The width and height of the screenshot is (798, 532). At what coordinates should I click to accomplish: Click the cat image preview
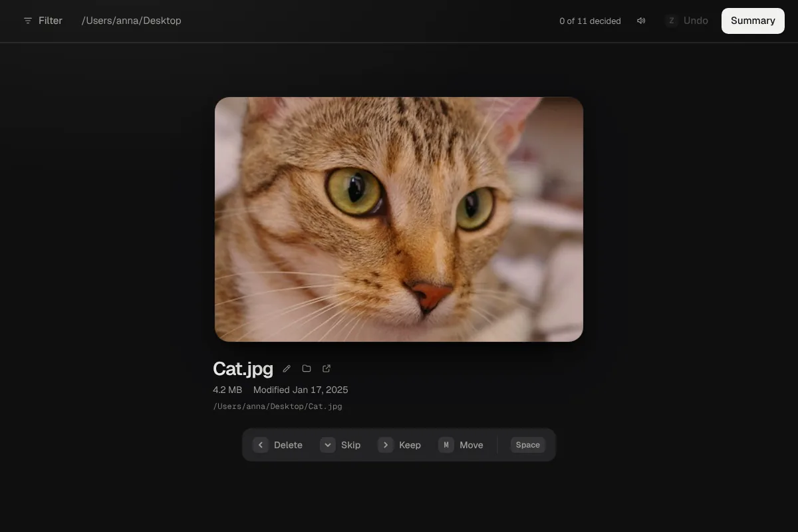399,219
